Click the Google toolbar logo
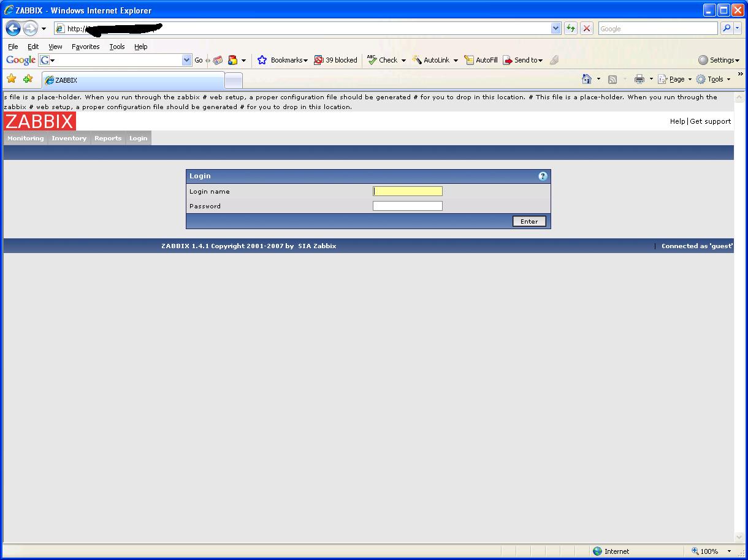 pos(21,60)
